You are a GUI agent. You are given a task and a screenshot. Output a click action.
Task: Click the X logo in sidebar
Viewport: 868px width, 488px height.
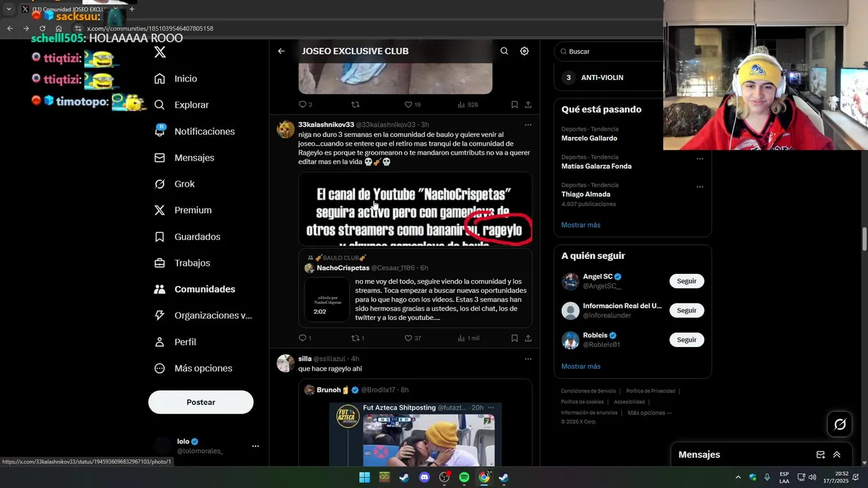[160, 52]
